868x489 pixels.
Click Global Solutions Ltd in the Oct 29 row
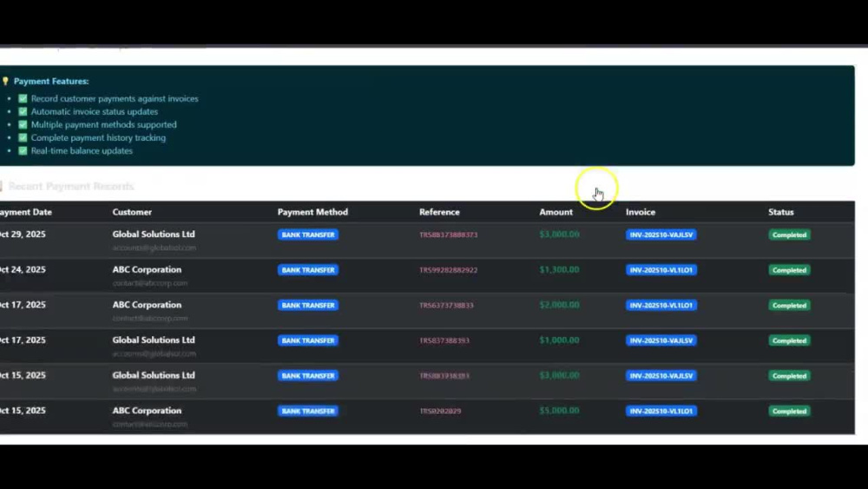click(x=154, y=235)
